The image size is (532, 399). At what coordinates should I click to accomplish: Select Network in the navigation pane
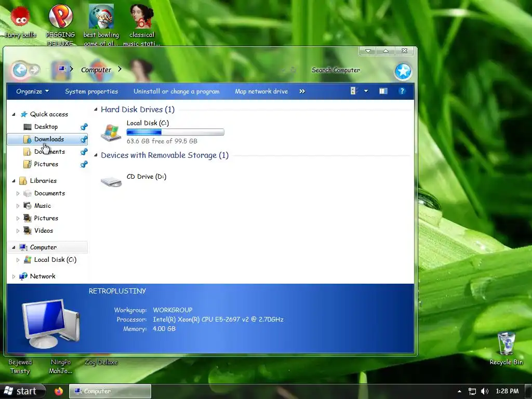click(43, 276)
